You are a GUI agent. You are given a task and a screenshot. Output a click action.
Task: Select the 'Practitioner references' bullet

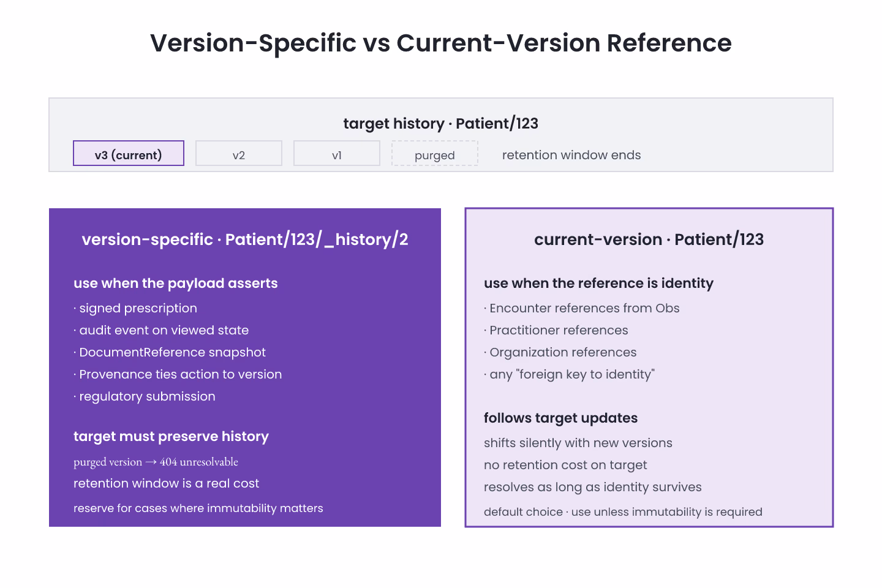tap(556, 330)
